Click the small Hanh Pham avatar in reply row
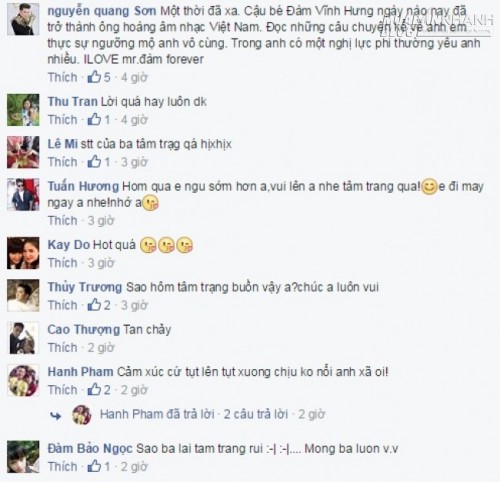Viewport: 500px width, 482px height. tap(82, 415)
